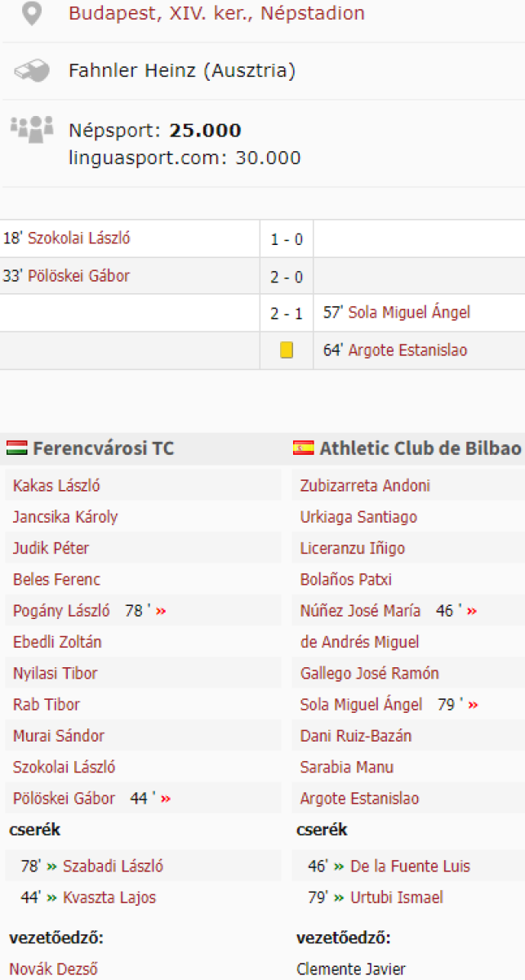
Task: Open substitute De la Fuente Luis link
Action: point(410,866)
